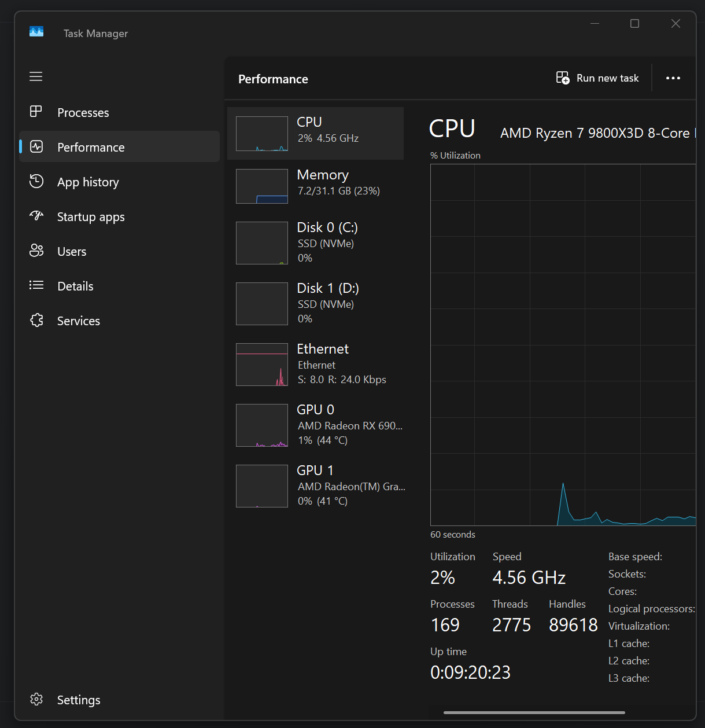Click the Virtualization label
Viewport: 705px width, 728px height.
tap(639, 626)
